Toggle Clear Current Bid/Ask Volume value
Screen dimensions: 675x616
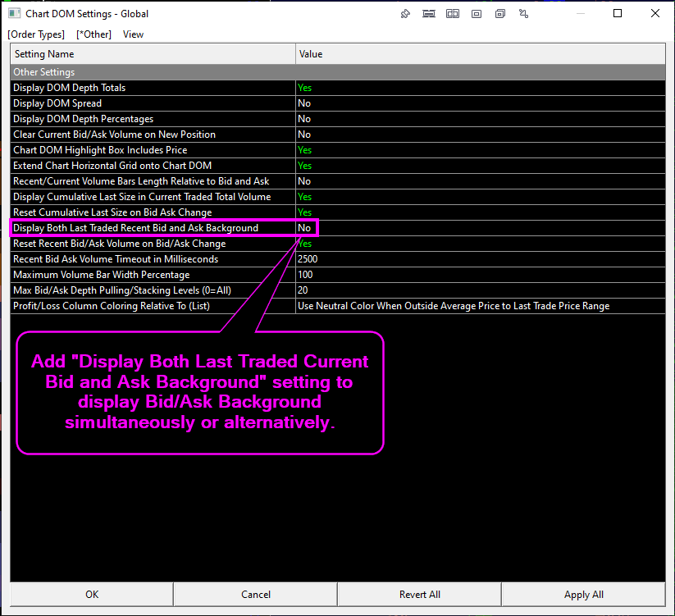coord(481,135)
